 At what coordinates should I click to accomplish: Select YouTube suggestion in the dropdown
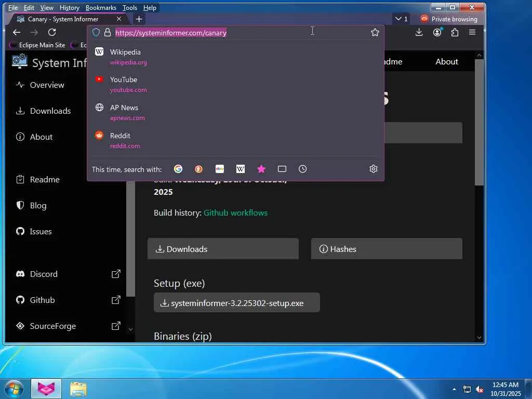(235, 85)
